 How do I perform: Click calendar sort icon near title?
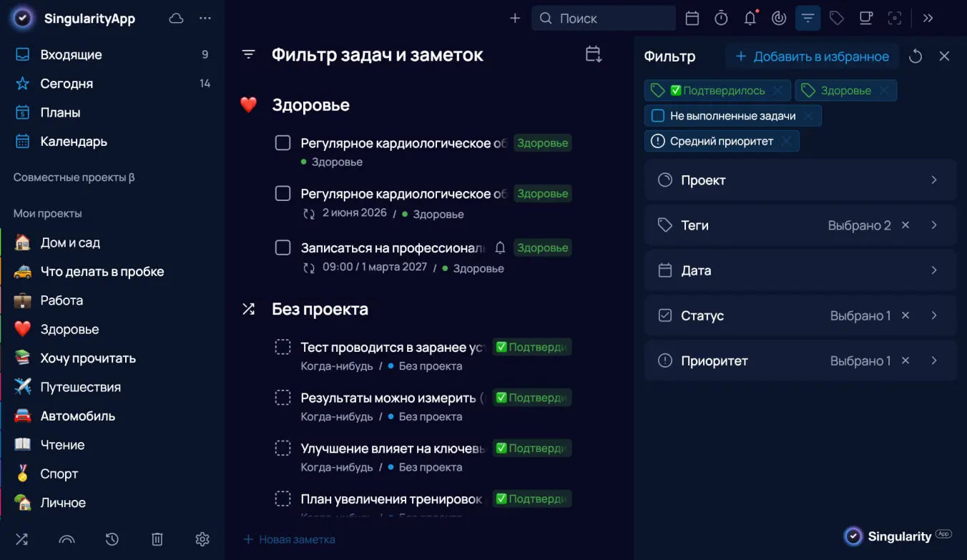coord(594,54)
